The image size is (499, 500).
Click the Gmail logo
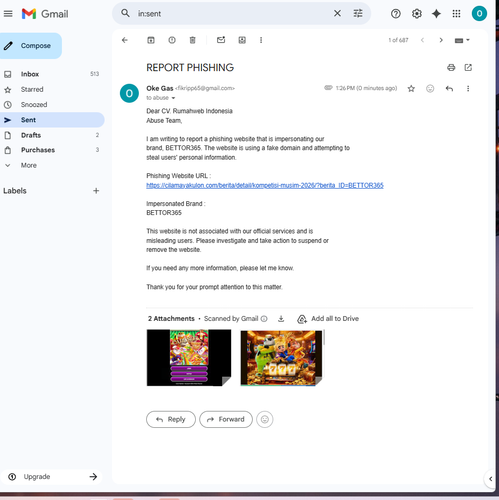click(45, 14)
